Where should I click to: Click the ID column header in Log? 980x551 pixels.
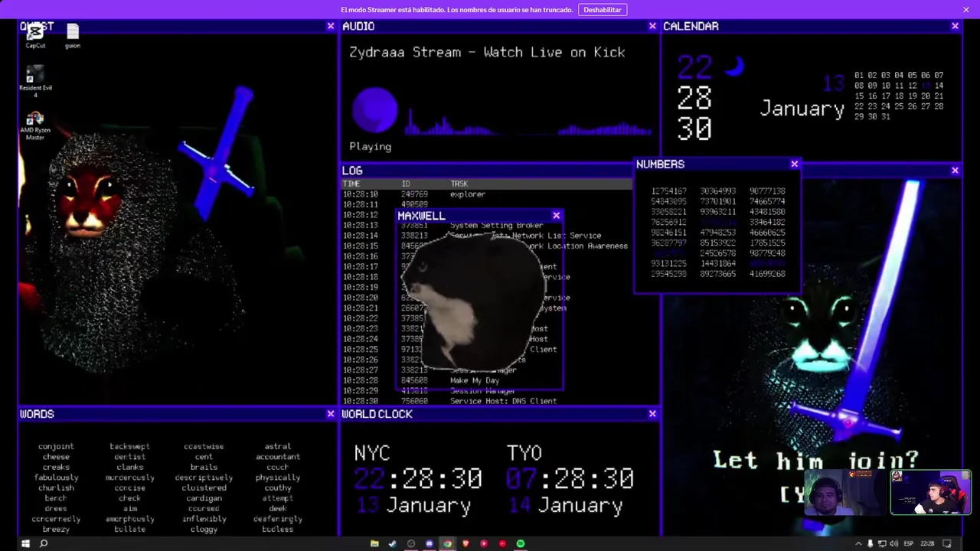point(407,184)
